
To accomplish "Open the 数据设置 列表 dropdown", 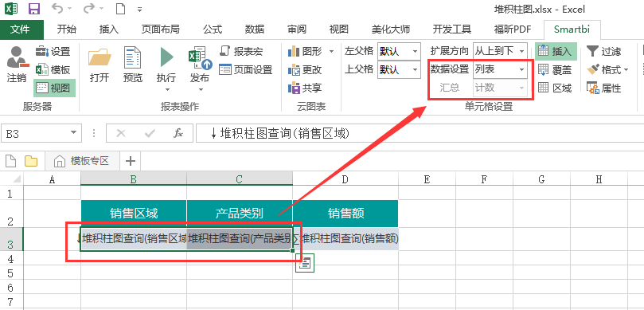I will point(500,69).
